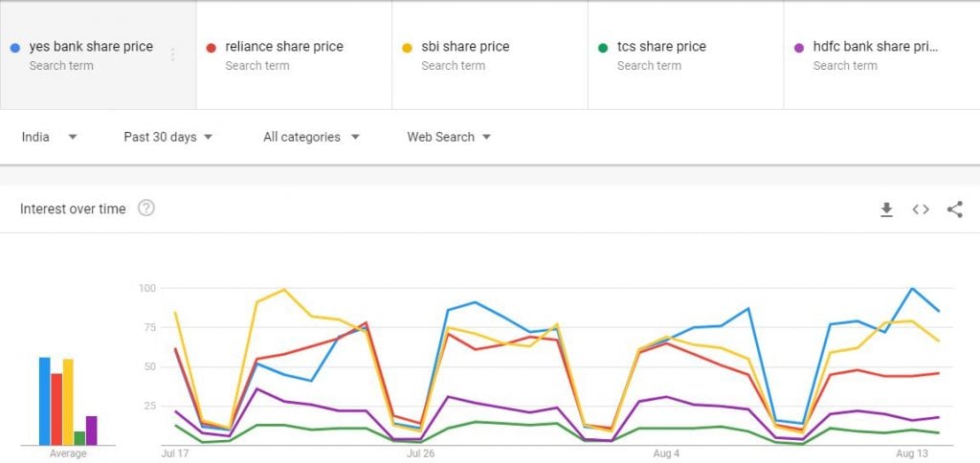This screenshot has height=463, width=980.
Task: Edit the sbi share price term
Action: 465,47
